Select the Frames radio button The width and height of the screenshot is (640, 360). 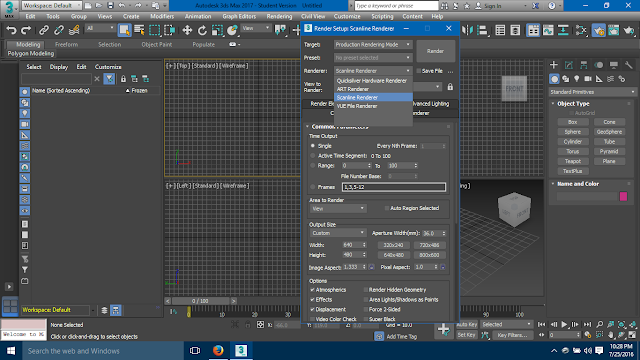coord(313,187)
